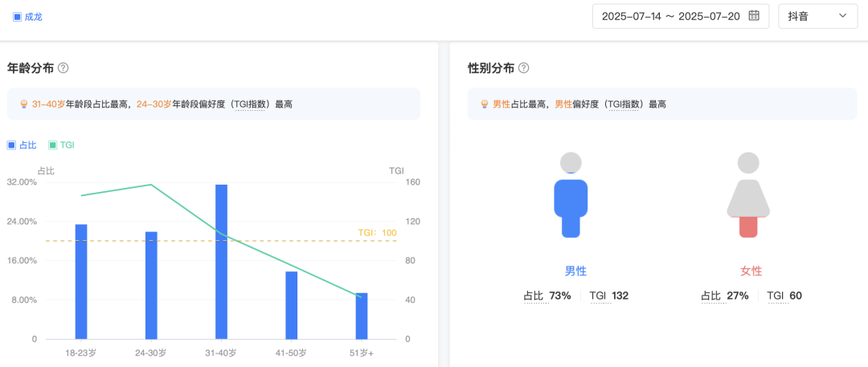The image size is (868, 367).
Task: Click the 24-30岁 axis label
Action: pyautogui.click(x=151, y=353)
